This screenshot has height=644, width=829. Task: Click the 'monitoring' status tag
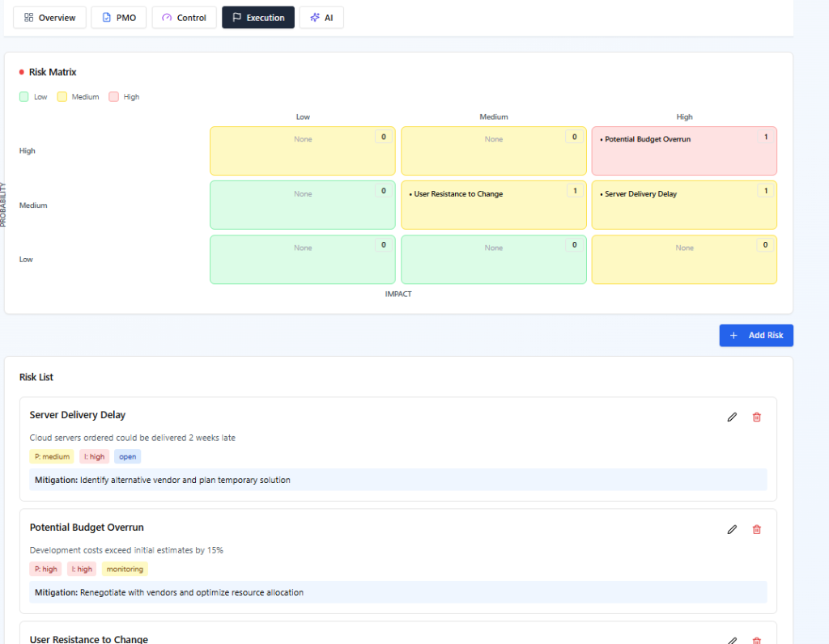click(x=125, y=569)
